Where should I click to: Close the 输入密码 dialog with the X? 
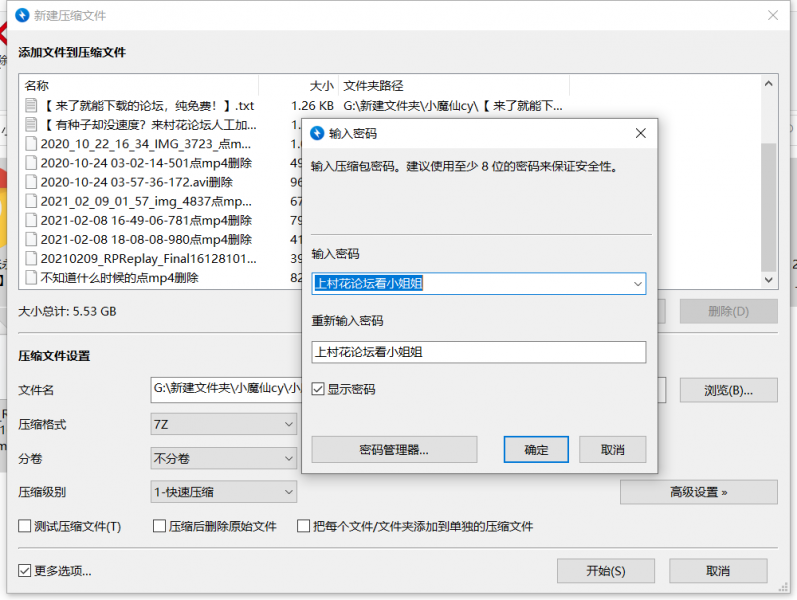pos(640,133)
